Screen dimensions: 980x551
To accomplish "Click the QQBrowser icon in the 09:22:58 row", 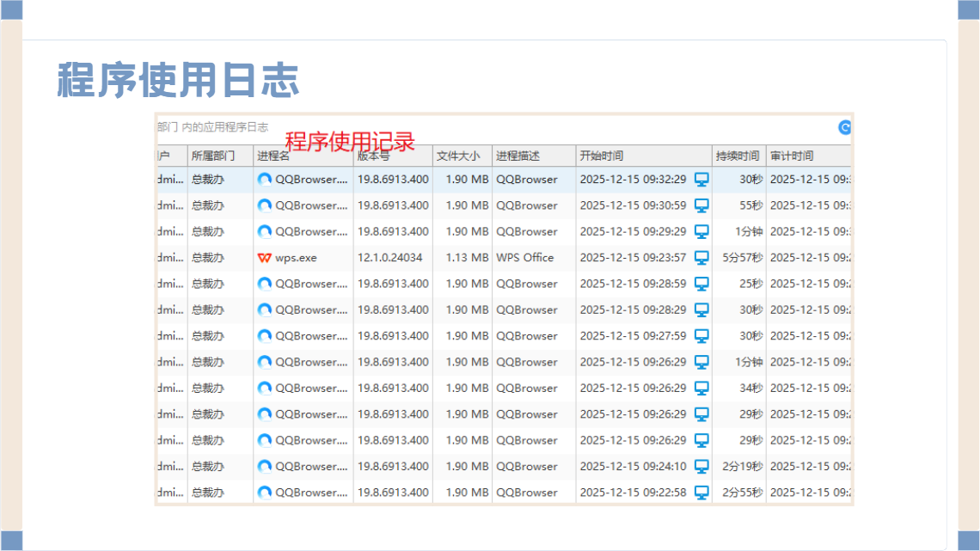I will (265, 493).
